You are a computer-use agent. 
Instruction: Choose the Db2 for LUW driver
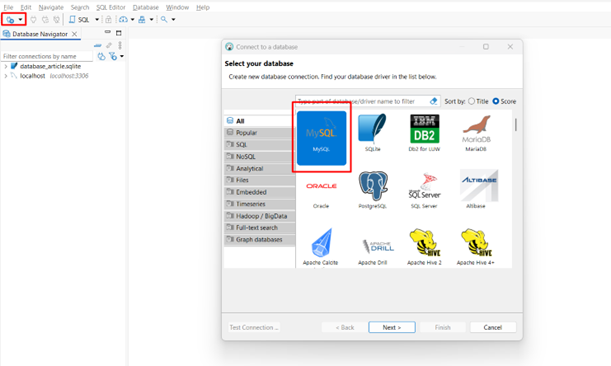(424, 133)
